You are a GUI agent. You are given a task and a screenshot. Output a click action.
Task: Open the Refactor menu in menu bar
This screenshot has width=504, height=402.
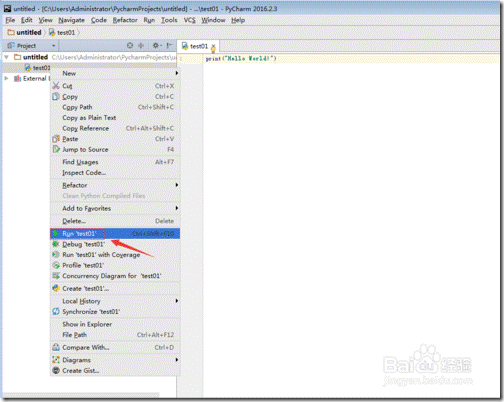(125, 20)
